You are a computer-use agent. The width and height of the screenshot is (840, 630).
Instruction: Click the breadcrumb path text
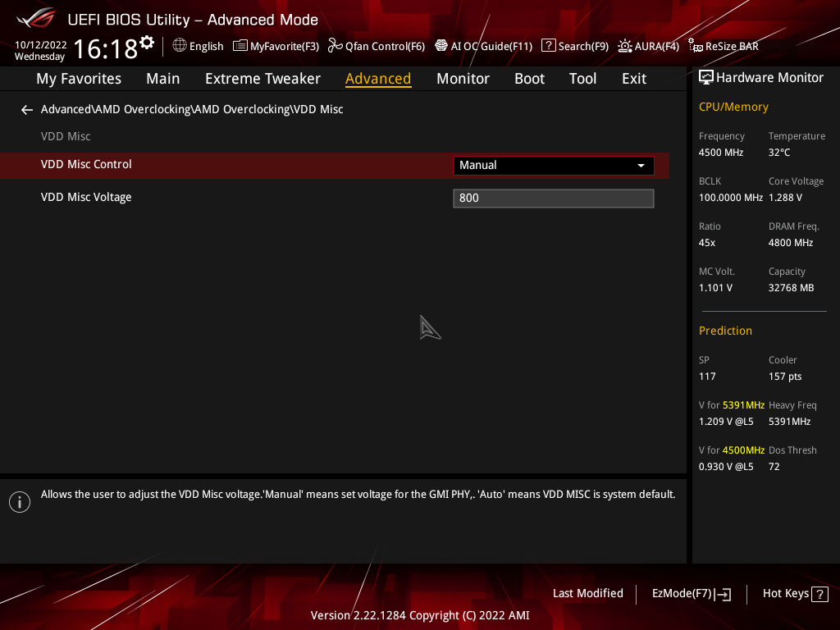[x=192, y=109]
